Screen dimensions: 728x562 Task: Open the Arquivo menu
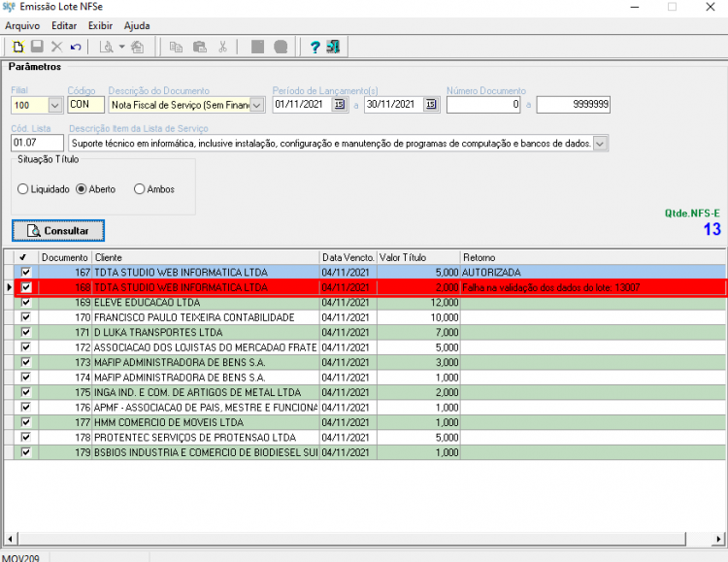point(22,25)
